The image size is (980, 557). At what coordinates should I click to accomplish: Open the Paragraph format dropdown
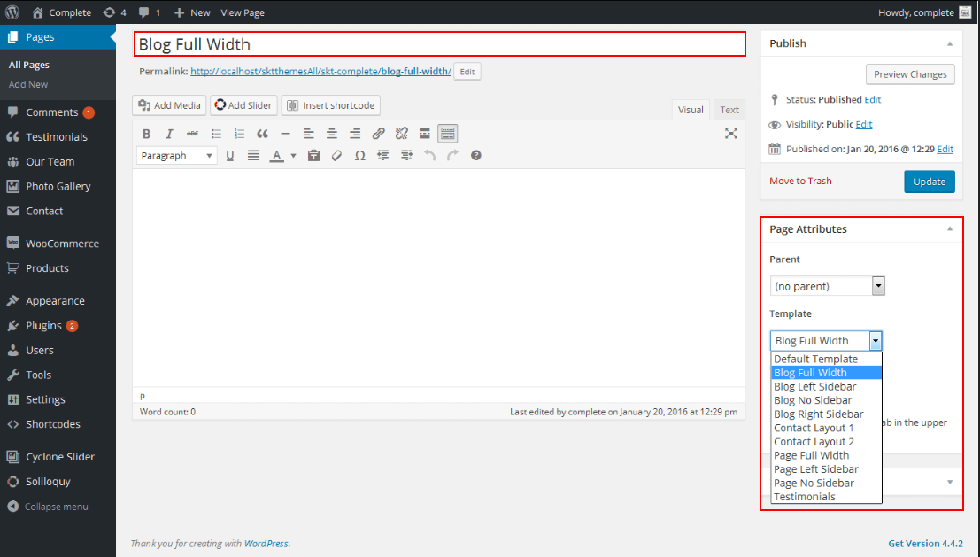[x=177, y=156]
